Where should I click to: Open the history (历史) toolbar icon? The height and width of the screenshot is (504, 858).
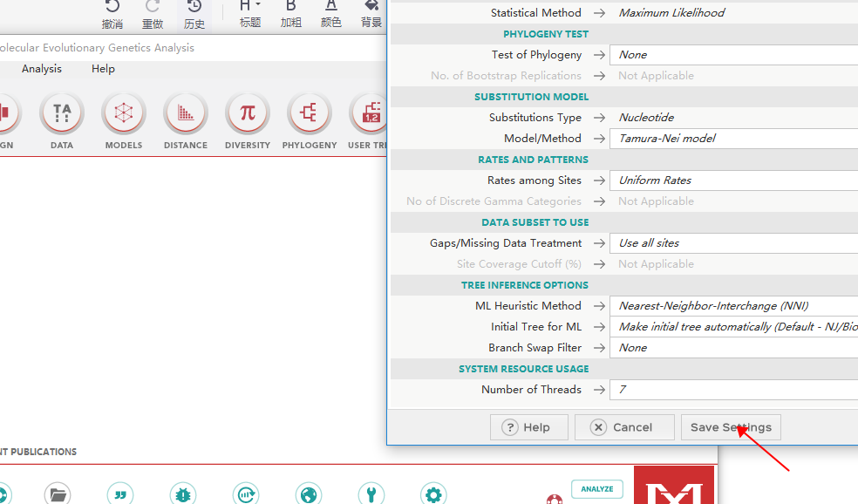194,14
